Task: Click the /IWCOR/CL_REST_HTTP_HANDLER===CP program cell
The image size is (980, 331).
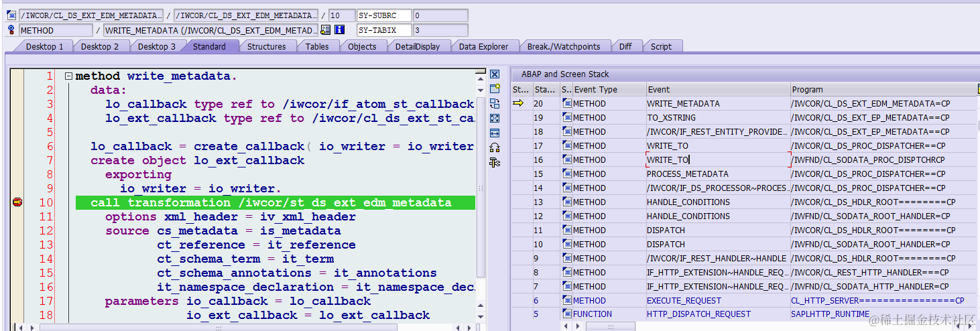Action: click(884, 272)
